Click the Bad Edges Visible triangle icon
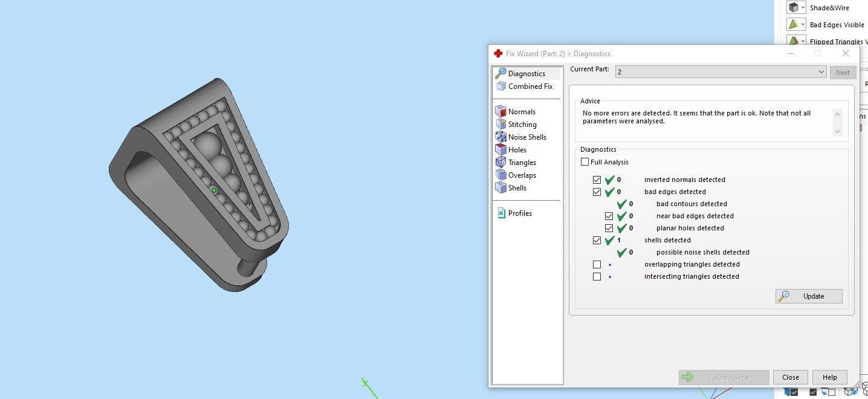868x399 pixels. (x=793, y=25)
